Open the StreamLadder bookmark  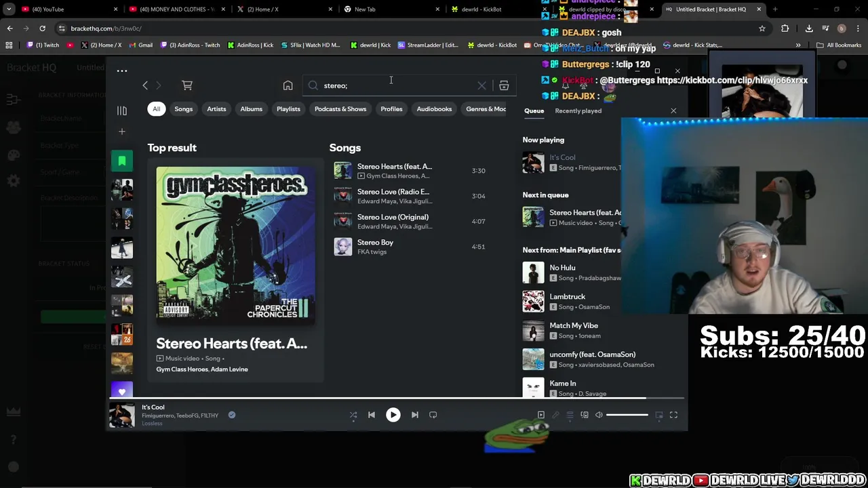click(429, 45)
